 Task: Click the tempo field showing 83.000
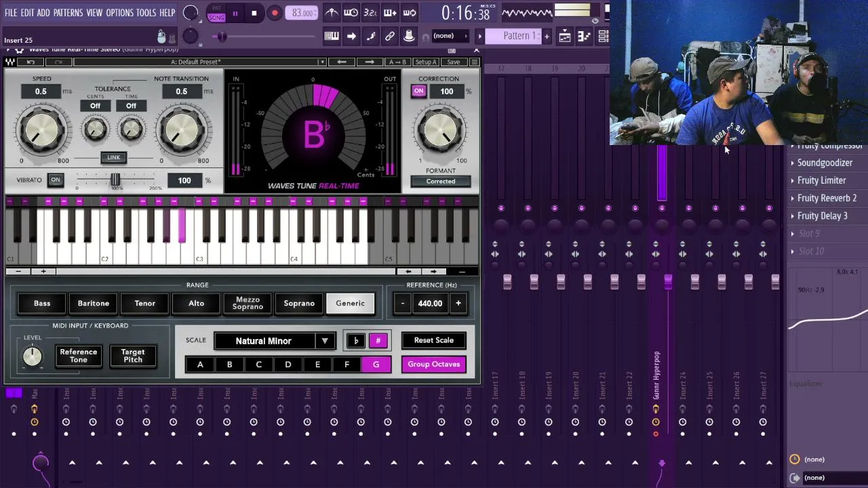pyautogui.click(x=302, y=13)
